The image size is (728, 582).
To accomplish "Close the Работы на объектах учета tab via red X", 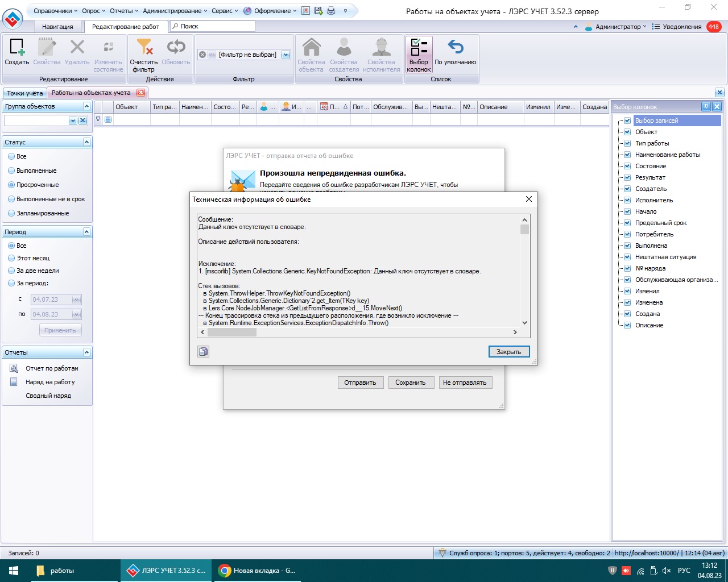I will click(141, 93).
